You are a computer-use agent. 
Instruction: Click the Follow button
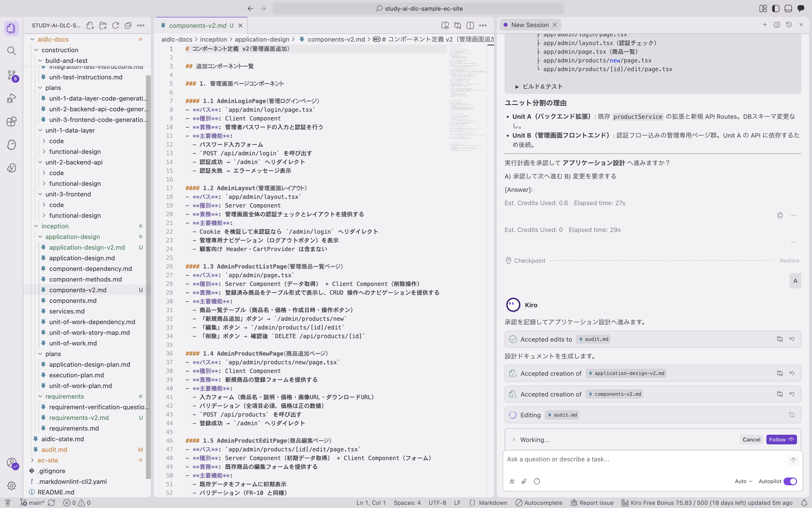[781, 440]
